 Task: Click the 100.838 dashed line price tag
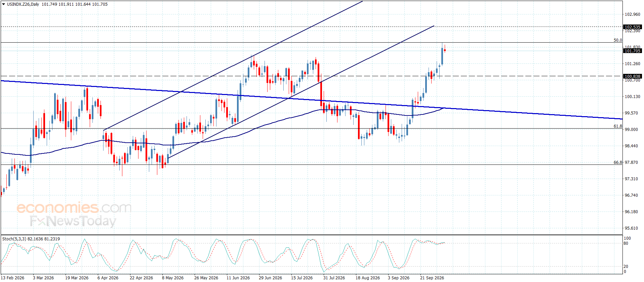(x=632, y=76)
